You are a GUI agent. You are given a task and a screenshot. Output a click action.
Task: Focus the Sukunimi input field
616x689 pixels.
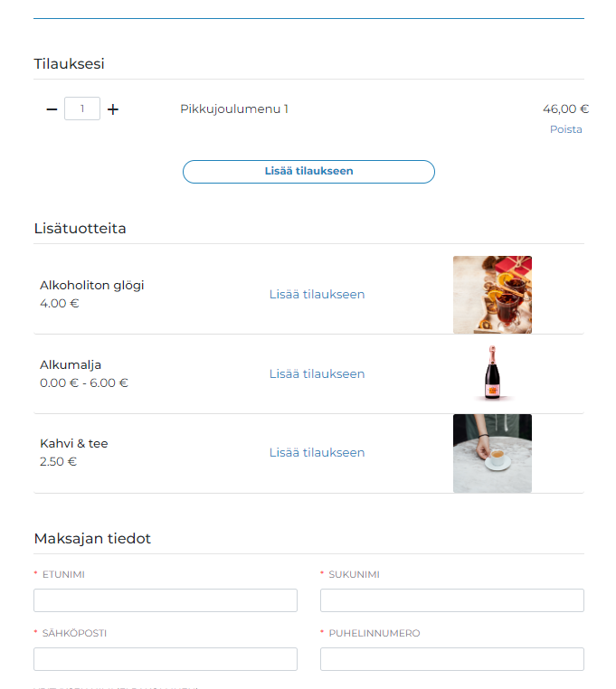(x=452, y=600)
